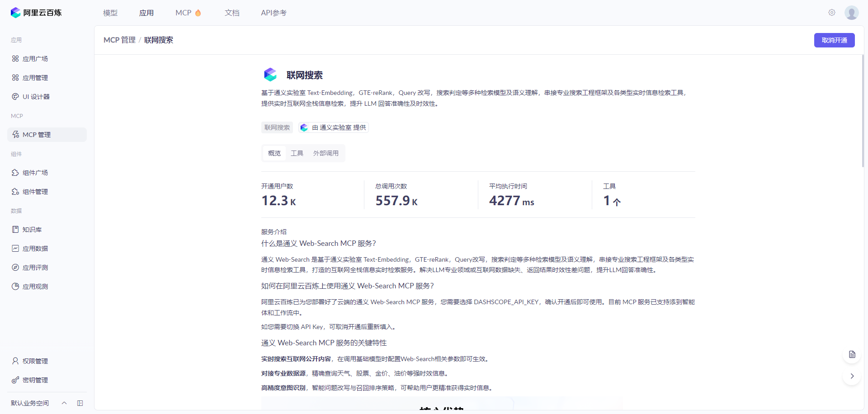Open the 文档 top menu
This screenshot has height=414, width=868.
(232, 13)
